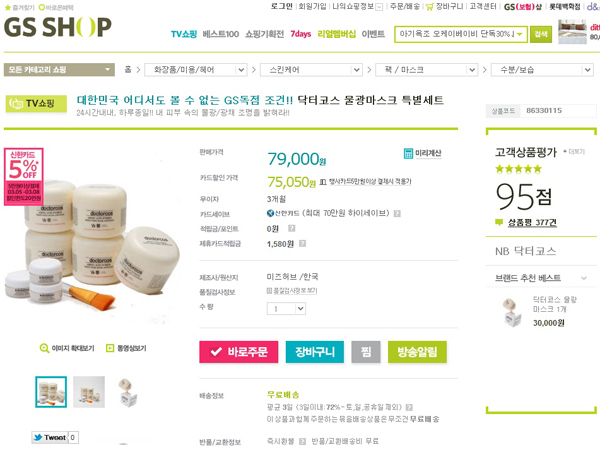Viewport: 600px width, 469px height.
Task: Open the shopping cart icon in top bar
Action: (x=430, y=7)
